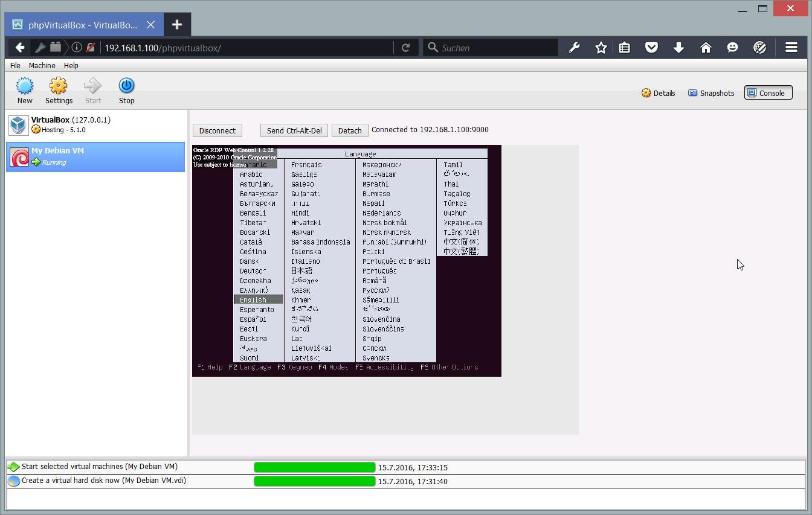Click the Detach button
The height and width of the screenshot is (515, 812).
coord(350,130)
